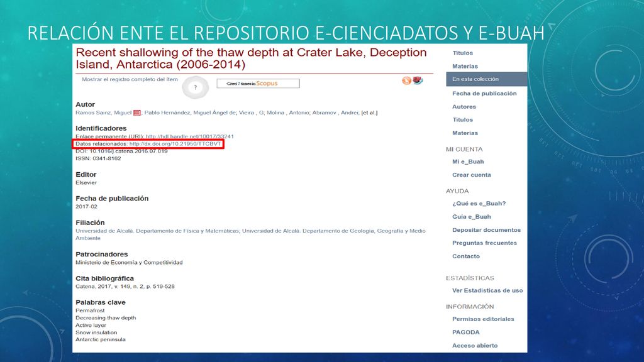Screen dimensions: 644x362
Task: Select Ministerio de Economía y Competitividad text
Action: point(129,262)
